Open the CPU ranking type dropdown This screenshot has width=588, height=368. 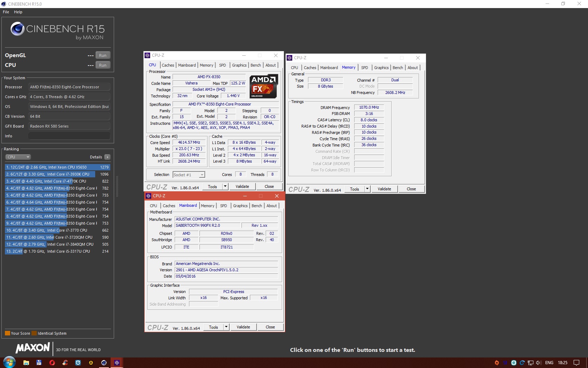[18, 157]
